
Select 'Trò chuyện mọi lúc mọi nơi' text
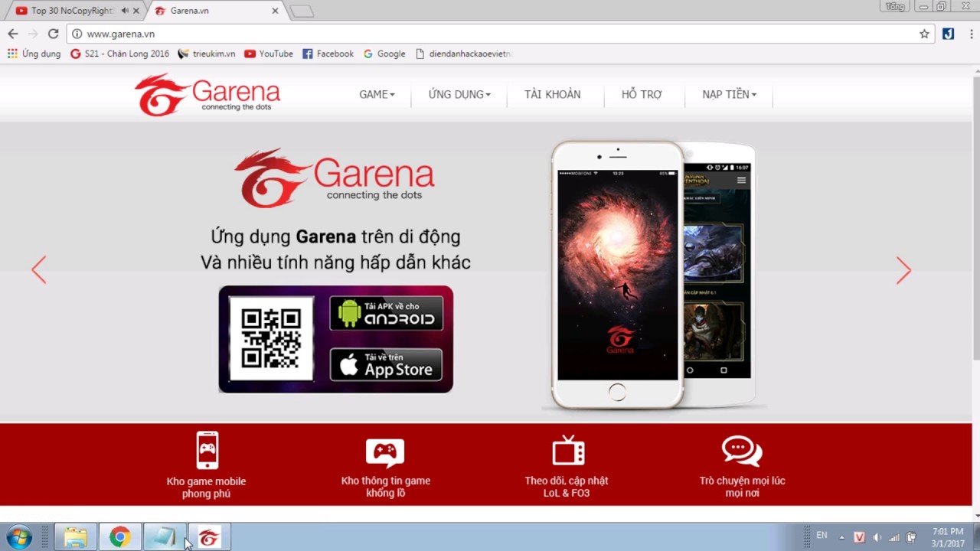[742, 487]
